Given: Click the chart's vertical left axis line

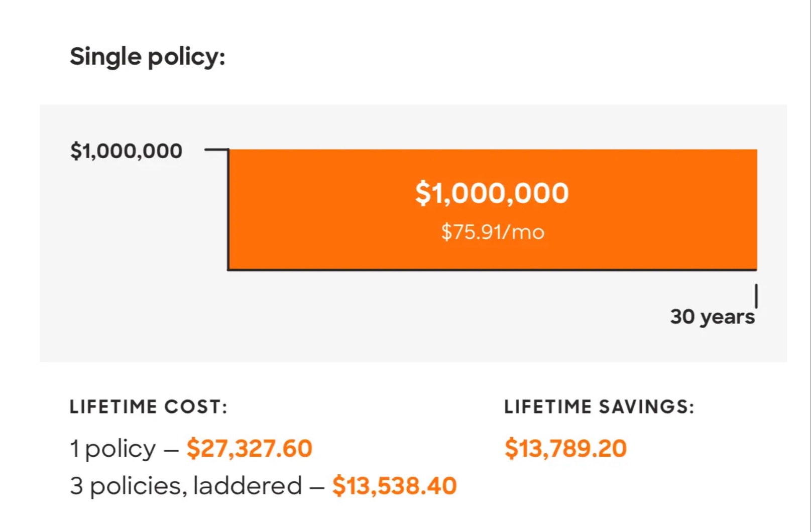Looking at the screenshot, I should (228, 209).
